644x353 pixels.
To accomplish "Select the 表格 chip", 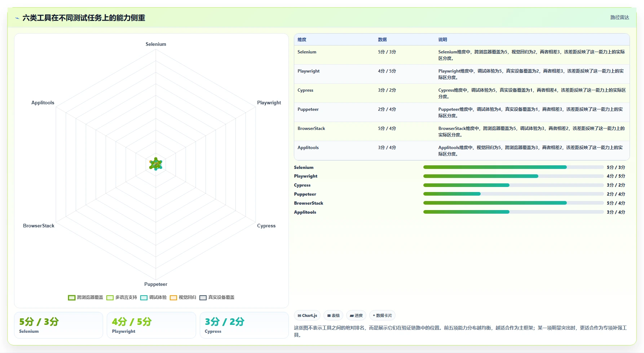I will click(x=333, y=315).
